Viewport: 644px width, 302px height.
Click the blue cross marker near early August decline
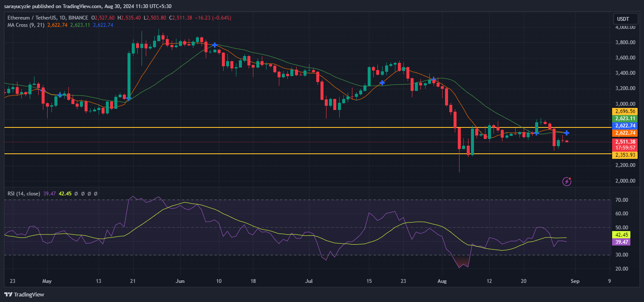point(434,80)
